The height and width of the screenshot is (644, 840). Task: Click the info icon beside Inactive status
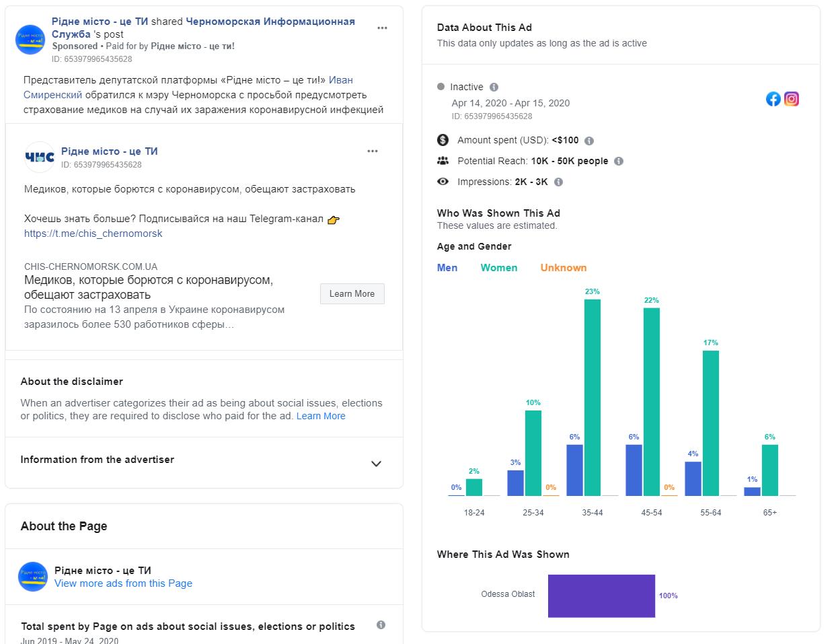coord(494,87)
